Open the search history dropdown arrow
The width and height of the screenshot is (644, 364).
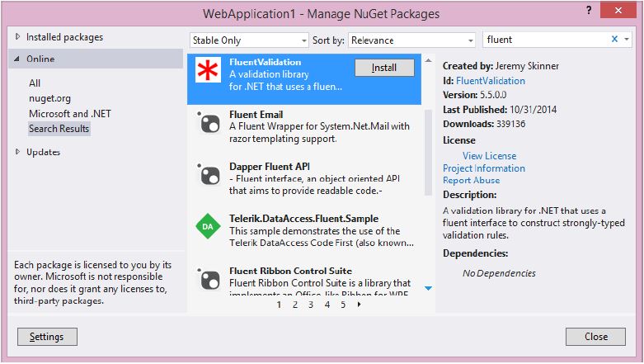click(627, 40)
